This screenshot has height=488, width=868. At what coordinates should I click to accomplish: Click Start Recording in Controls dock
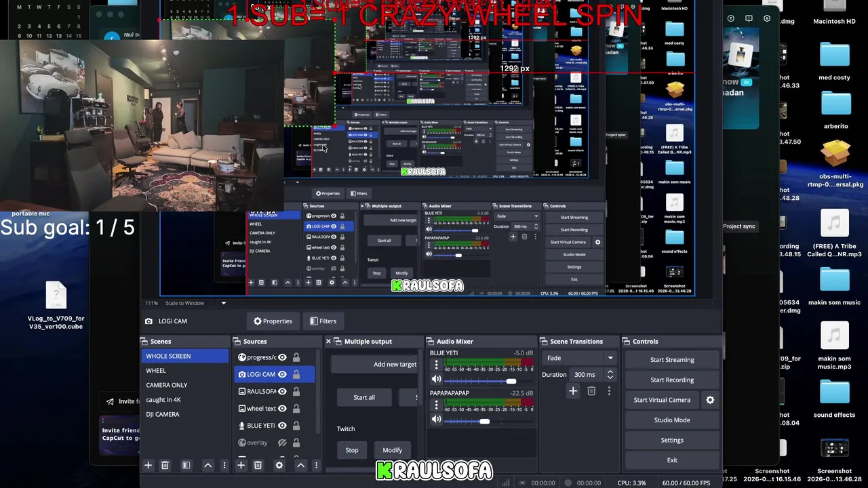click(672, 380)
